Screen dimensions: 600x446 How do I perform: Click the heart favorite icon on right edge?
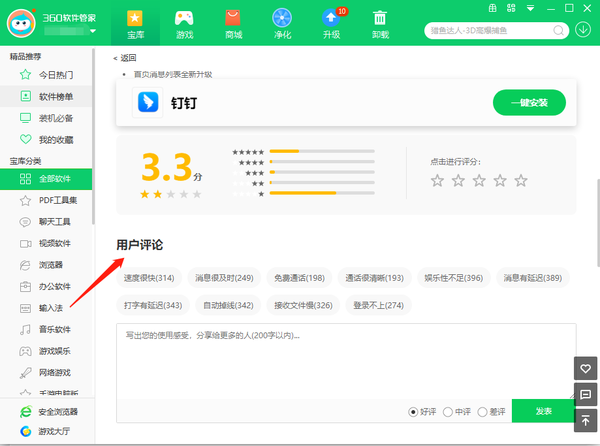pos(586,370)
